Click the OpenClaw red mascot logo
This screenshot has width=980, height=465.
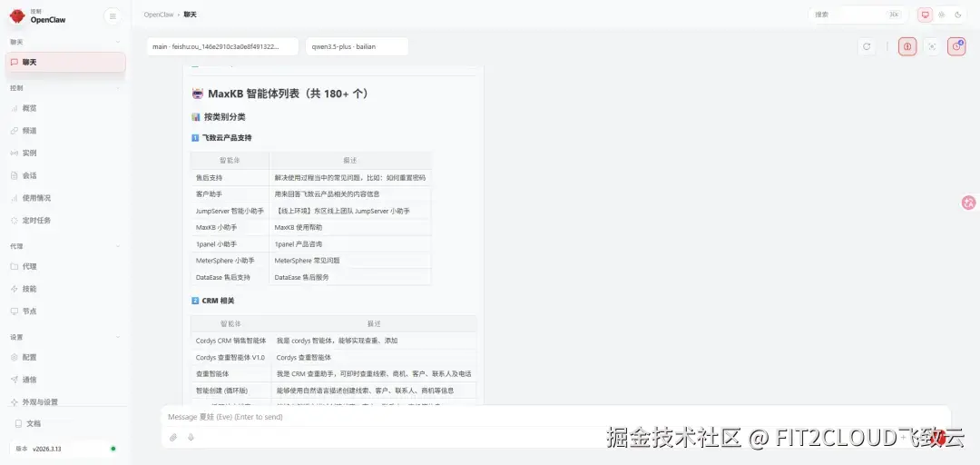17,15
